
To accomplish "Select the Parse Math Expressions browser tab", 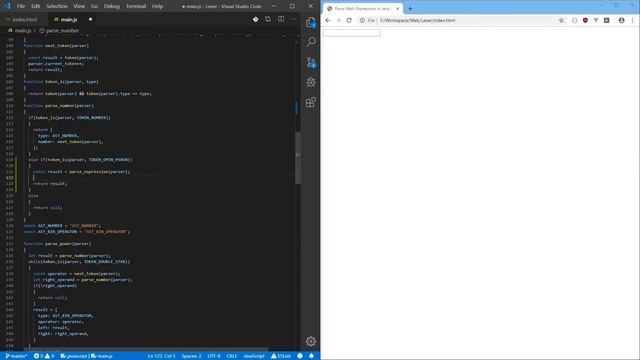I will click(x=362, y=9).
